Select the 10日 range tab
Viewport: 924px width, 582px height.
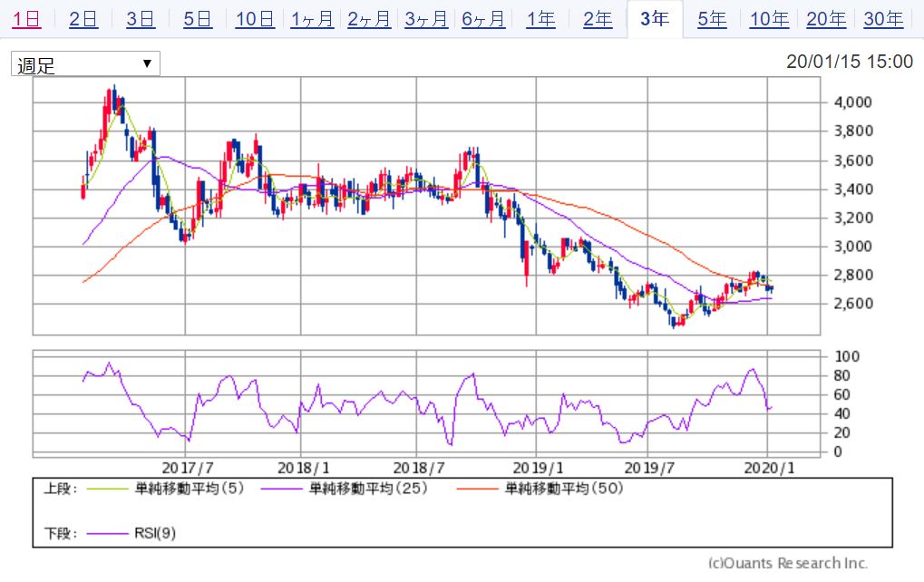[255, 19]
